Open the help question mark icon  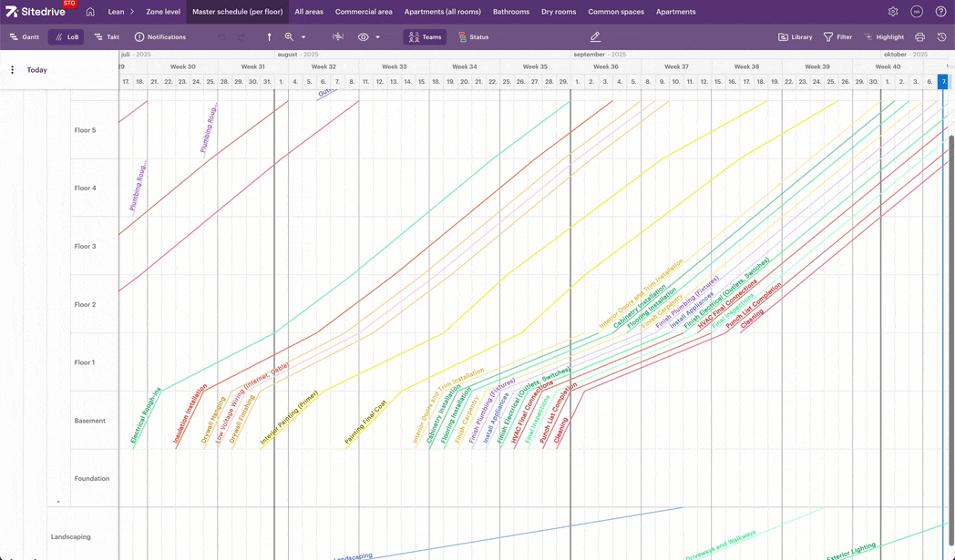coord(941,12)
